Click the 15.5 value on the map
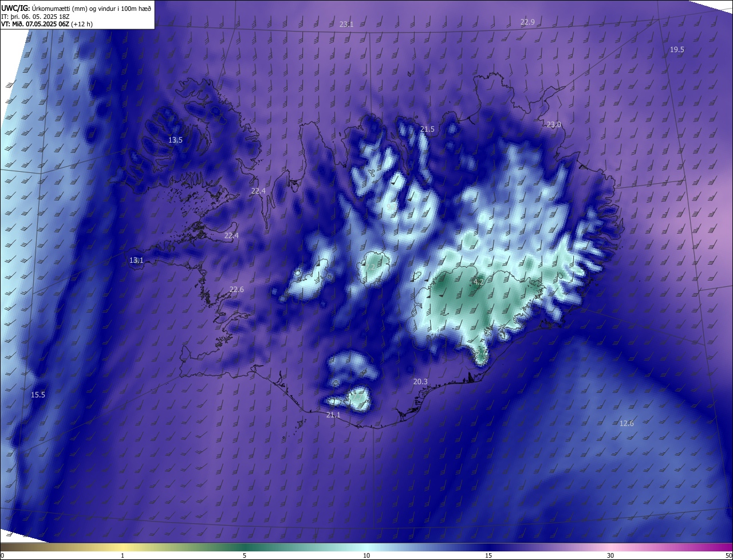 (38, 395)
